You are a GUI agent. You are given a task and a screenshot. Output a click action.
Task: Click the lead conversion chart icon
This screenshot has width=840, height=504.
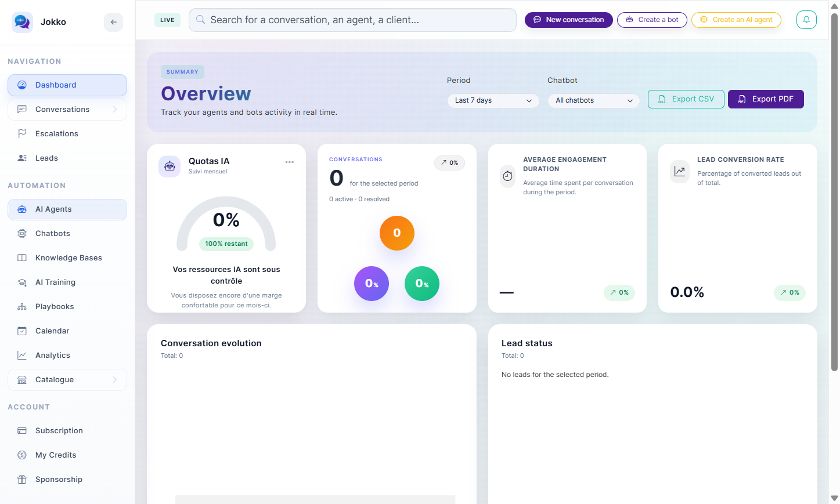(680, 171)
